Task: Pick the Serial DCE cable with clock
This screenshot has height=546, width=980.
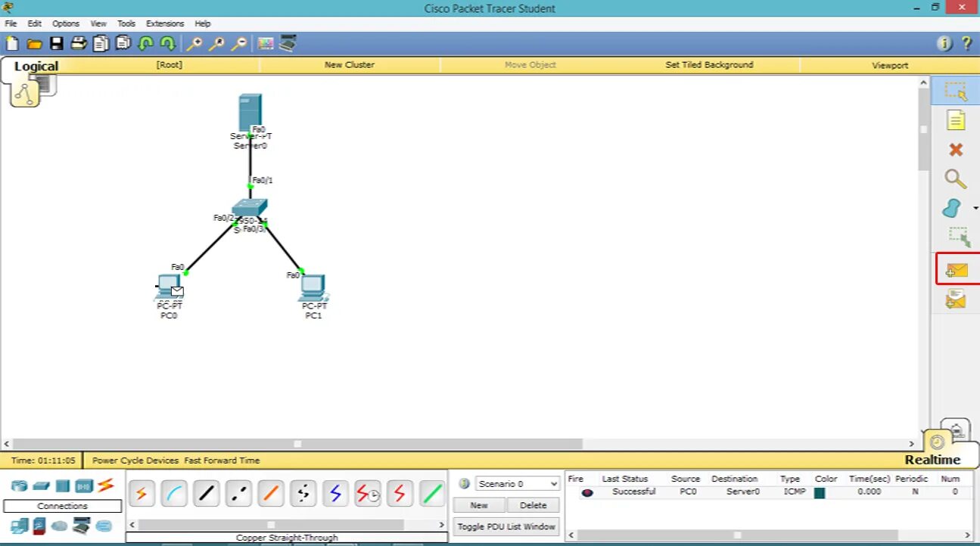Action: pyautogui.click(x=368, y=494)
